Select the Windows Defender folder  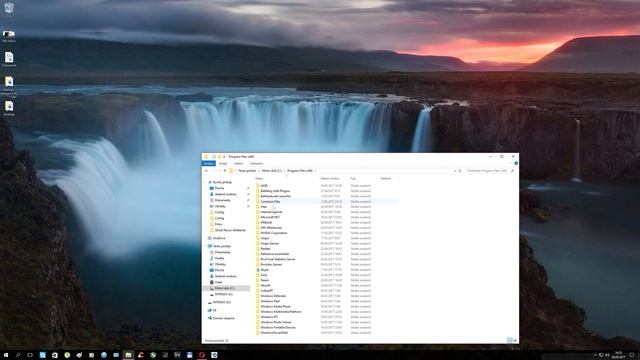[x=273, y=296]
